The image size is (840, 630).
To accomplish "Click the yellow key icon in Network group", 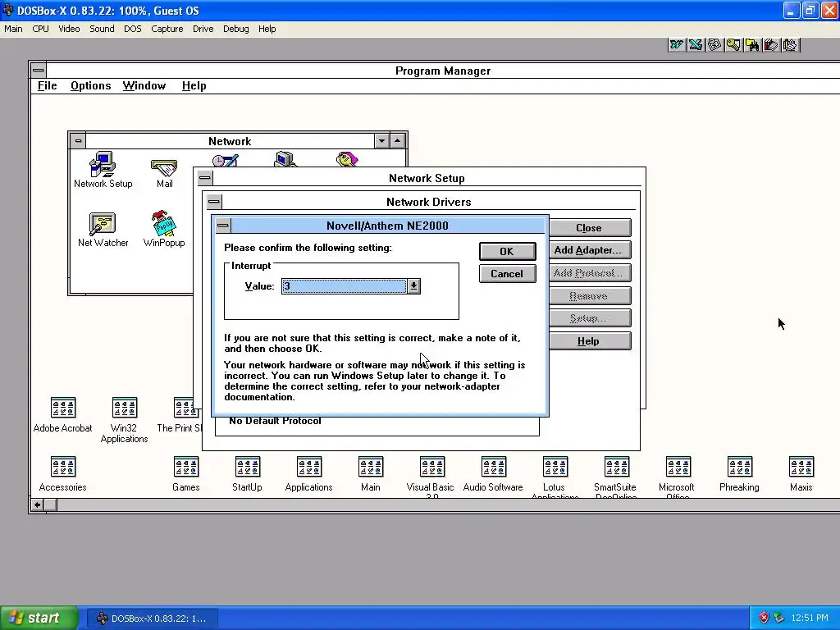I will (347, 159).
